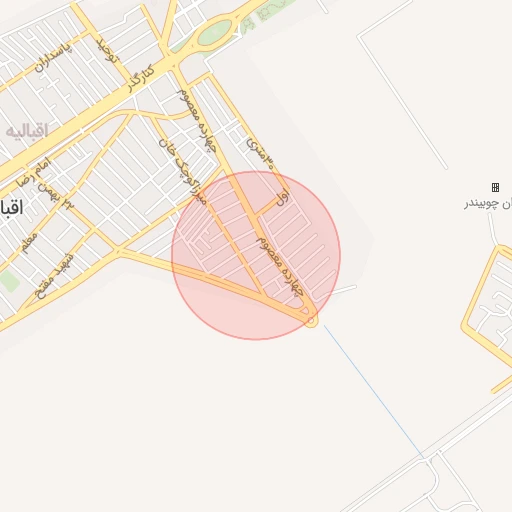Select the میرزاکوچک خان street label
This screenshot has height=512, width=512.
point(183,171)
